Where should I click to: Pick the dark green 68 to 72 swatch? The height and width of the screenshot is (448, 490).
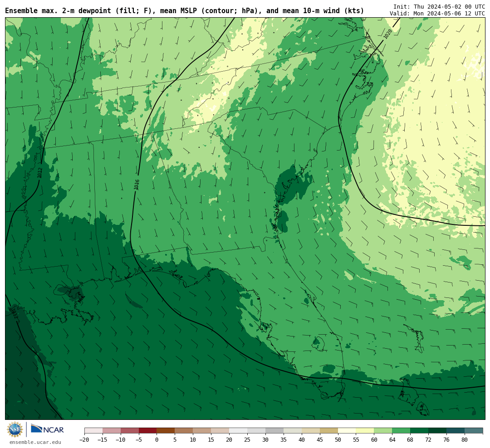click(420, 431)
